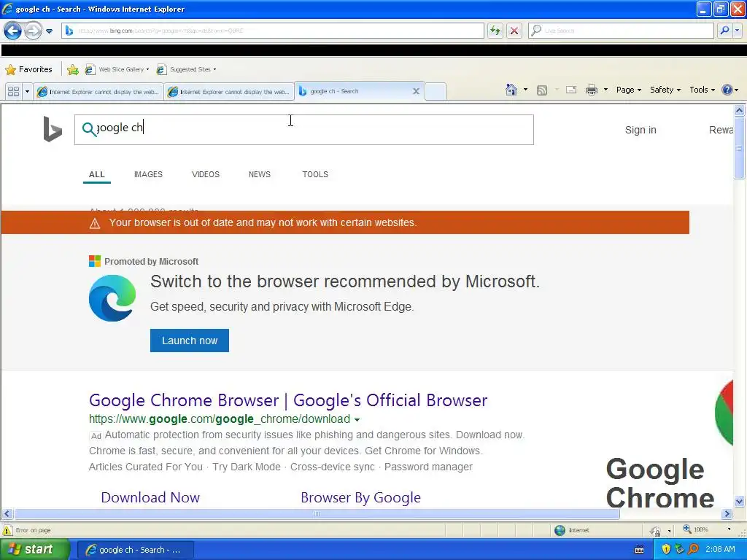The height and width of the screenshot is (560, 747).
Task: Open the Web Slice Gallery favorite
Action: [x=117, y=69]
